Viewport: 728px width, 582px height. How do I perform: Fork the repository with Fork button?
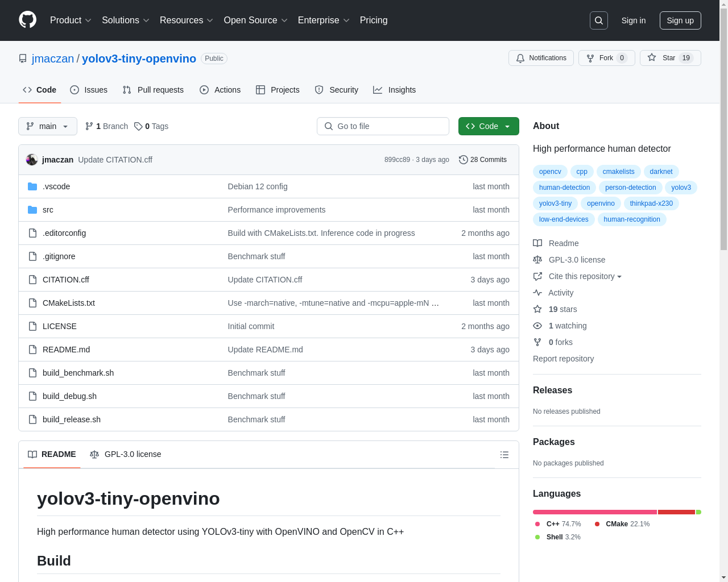606,58
